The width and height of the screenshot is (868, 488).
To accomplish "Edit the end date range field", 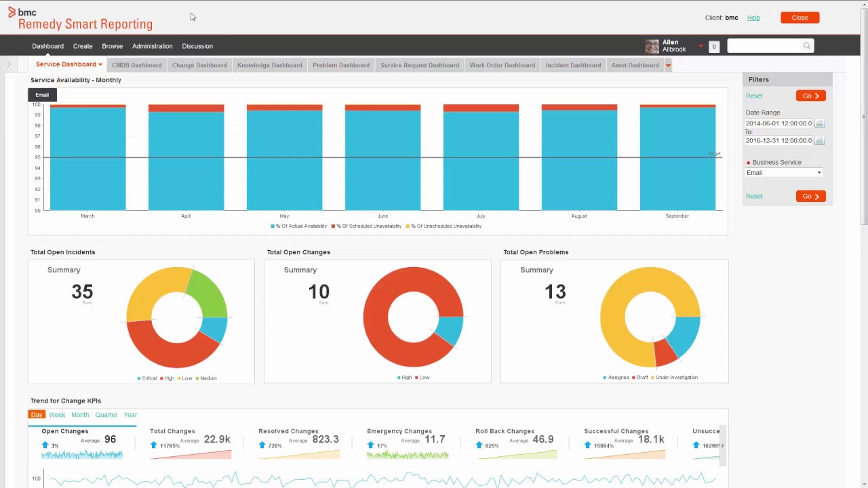I will click(x=778, y=140).
